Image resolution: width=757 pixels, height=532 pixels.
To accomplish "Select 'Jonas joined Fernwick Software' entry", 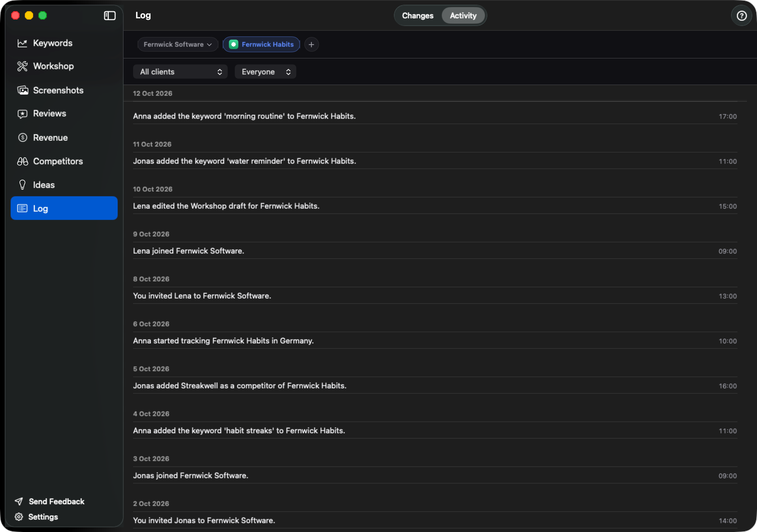I will coord(435,475).
